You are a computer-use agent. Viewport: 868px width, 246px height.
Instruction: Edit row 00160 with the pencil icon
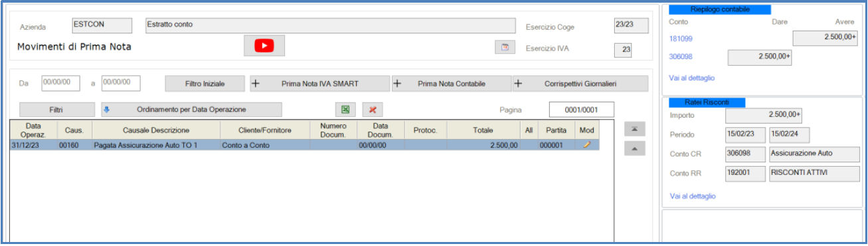point(586,145)
